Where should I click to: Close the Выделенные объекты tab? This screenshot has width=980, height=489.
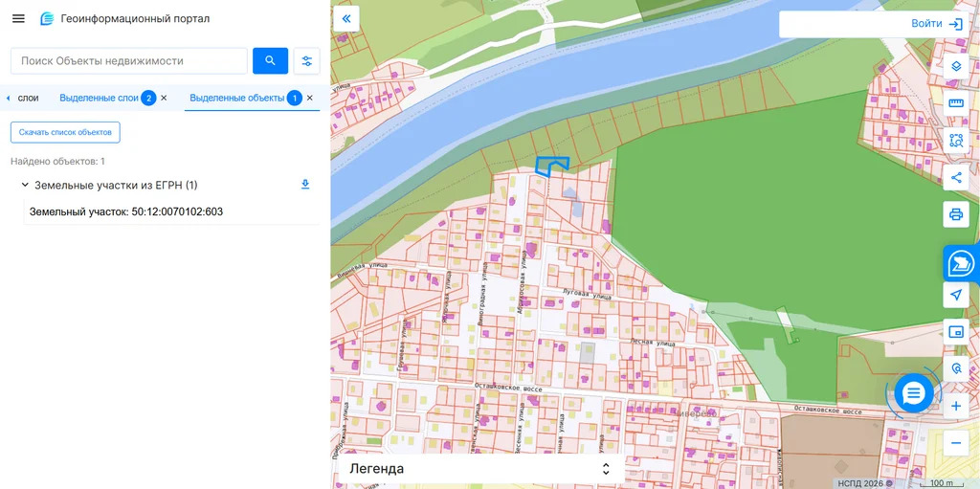(309, 98)
